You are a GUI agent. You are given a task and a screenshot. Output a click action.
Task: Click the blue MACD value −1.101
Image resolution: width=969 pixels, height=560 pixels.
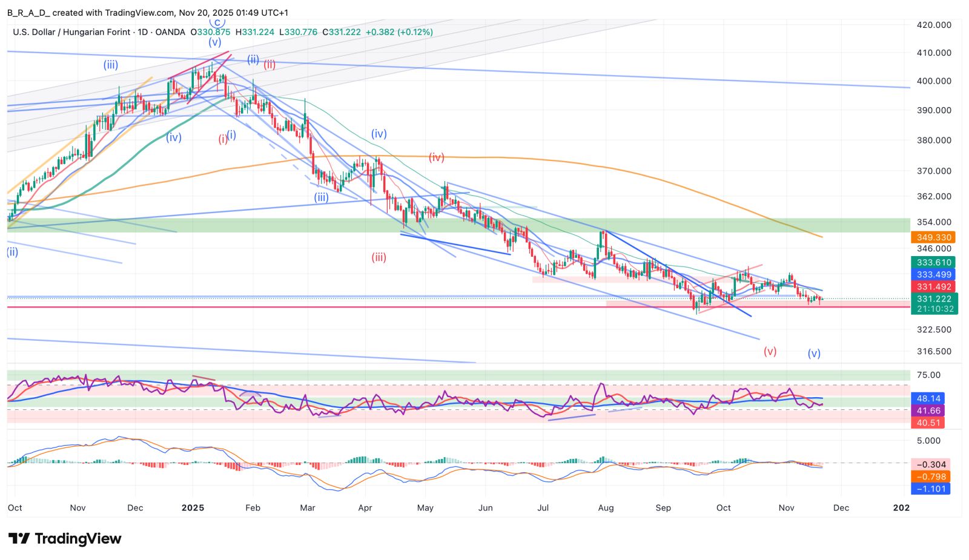coord(931,489)
